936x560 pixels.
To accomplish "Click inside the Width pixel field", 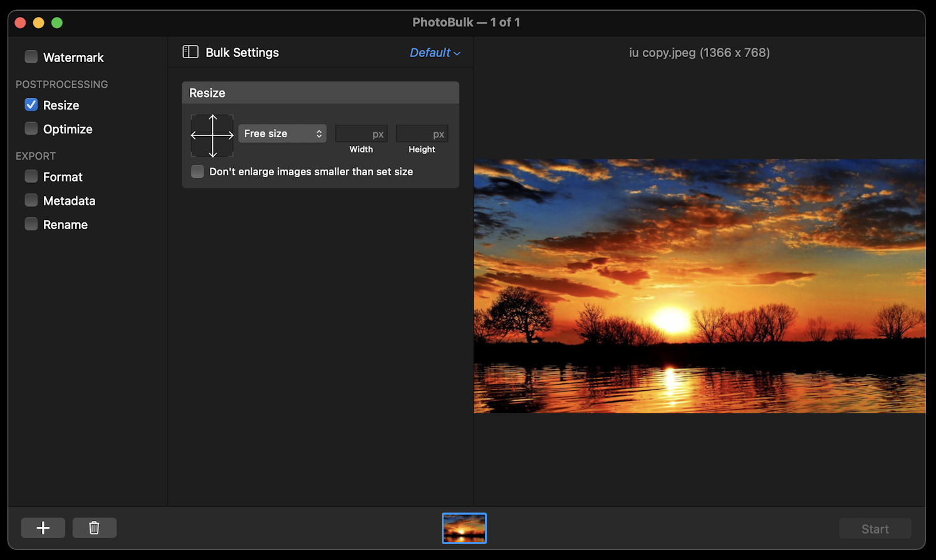I will [x=361, y=133].
